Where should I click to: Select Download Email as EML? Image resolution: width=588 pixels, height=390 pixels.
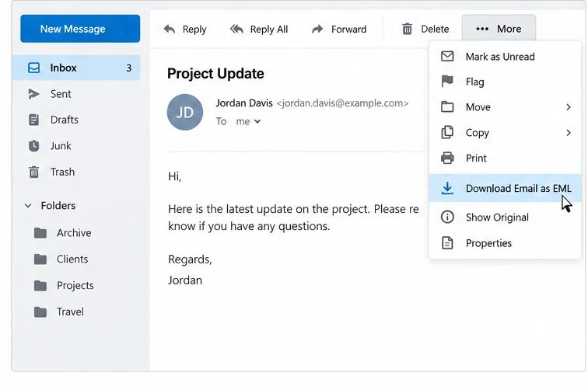505,188
